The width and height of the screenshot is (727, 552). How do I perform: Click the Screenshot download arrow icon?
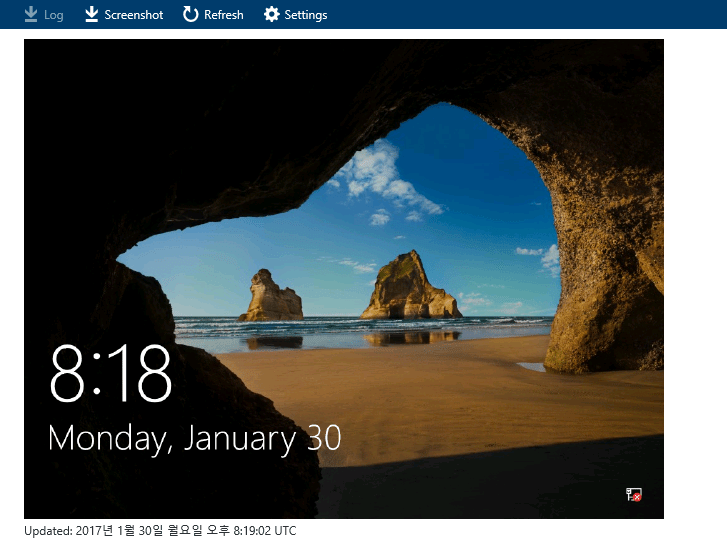coord(92,14)
